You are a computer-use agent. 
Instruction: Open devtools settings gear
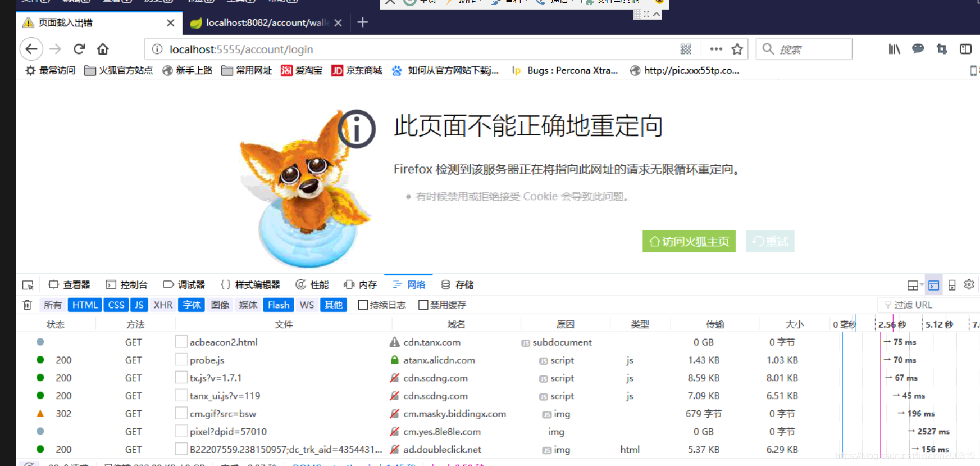coord(969,284)
